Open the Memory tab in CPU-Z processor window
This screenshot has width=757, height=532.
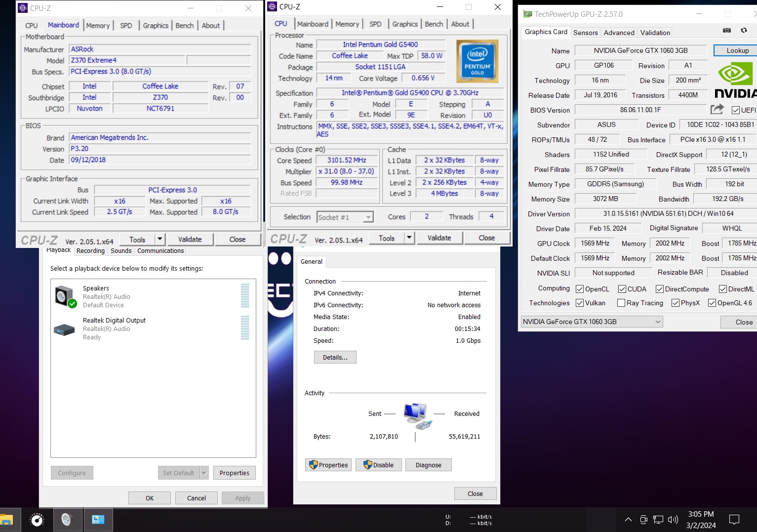tap(347, 24)
